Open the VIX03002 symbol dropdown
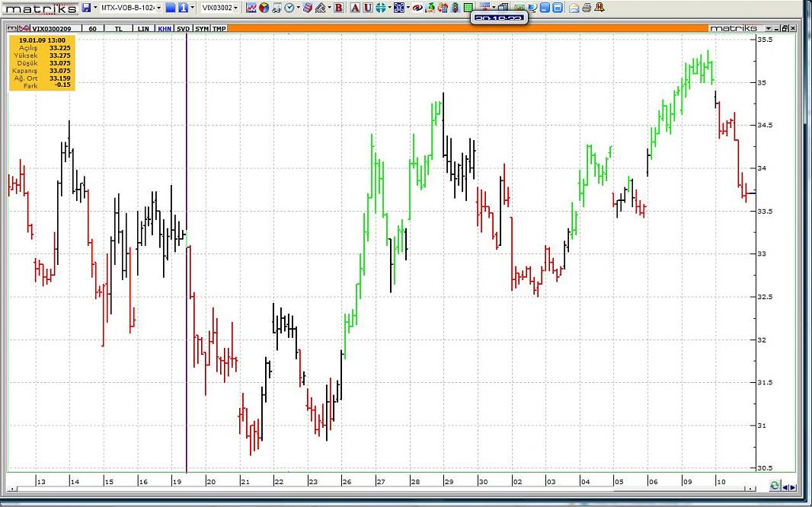Screen dimensions: 812x507 pos(235,8)
